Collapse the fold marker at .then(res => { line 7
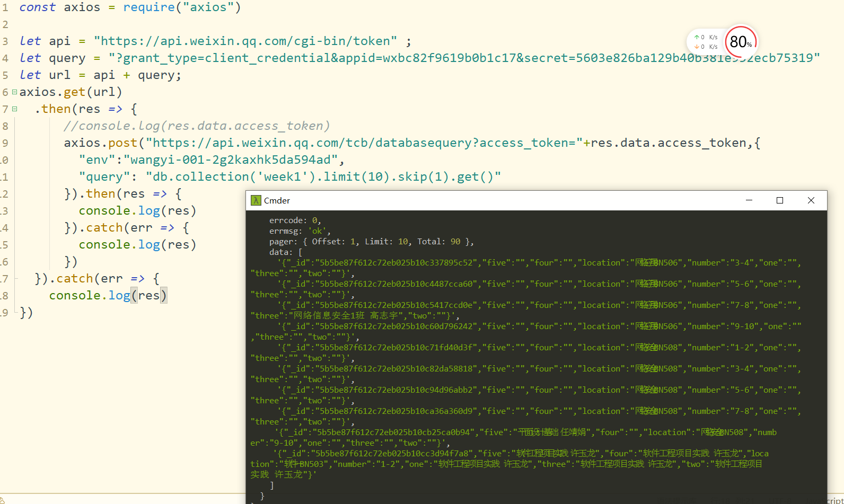844x504 pixels. tap(14, 109)
